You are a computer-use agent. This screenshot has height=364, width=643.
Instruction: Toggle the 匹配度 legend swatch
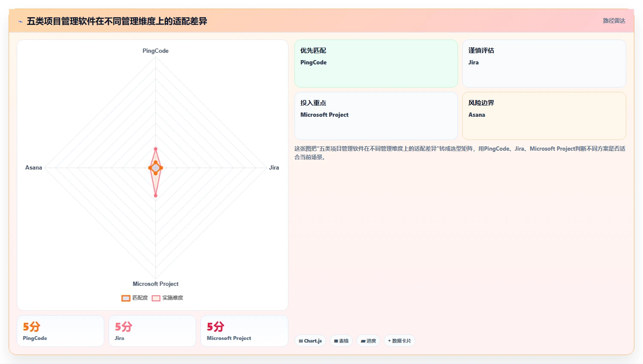click(x=126, y=298)
